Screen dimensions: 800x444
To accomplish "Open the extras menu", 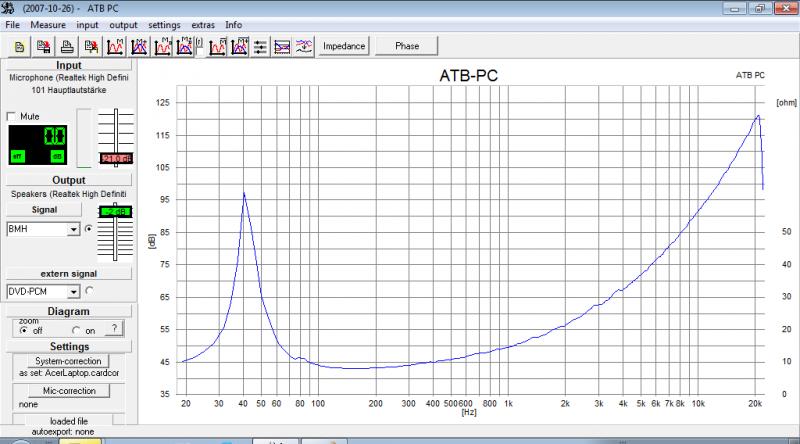I will coord(203,23).
